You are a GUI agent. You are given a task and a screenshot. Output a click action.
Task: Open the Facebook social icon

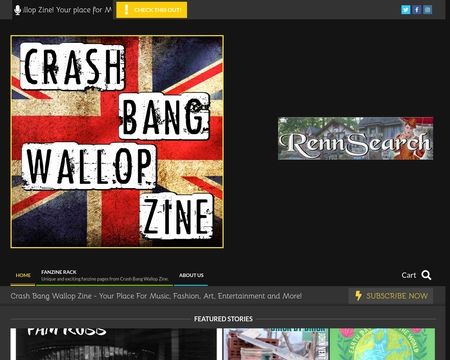click(x=417, y=10)
